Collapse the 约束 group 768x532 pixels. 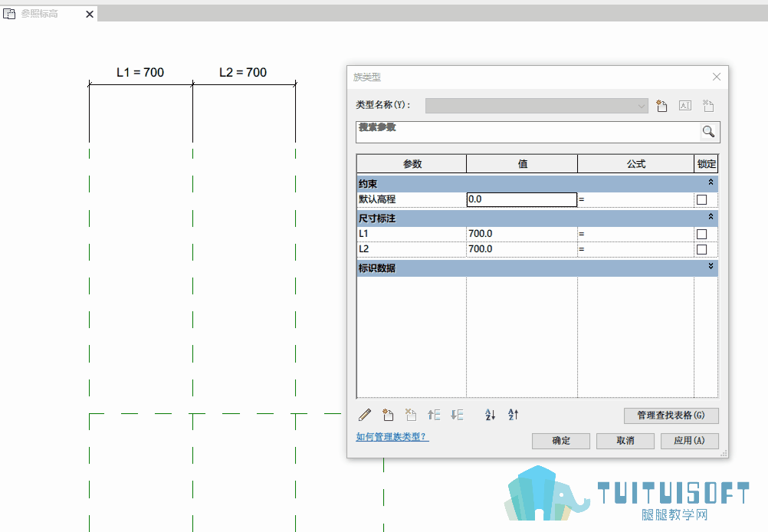tap(711, 182)
